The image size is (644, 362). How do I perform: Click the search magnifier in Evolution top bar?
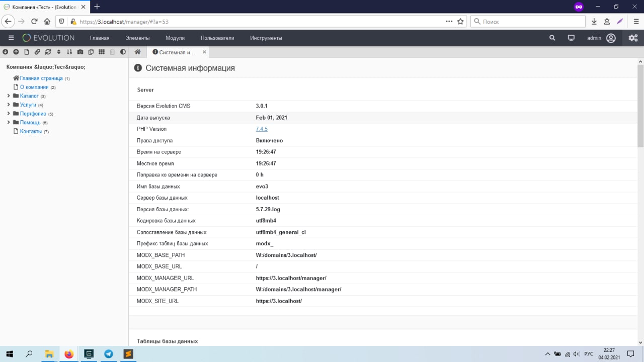[552, 38]
